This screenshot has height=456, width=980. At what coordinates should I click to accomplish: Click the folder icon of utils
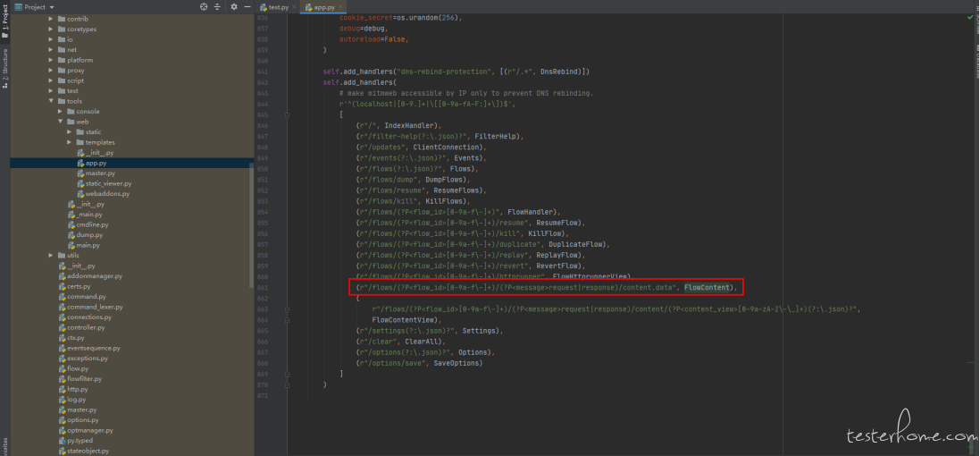pyautogui.click(x=62, y=255)
